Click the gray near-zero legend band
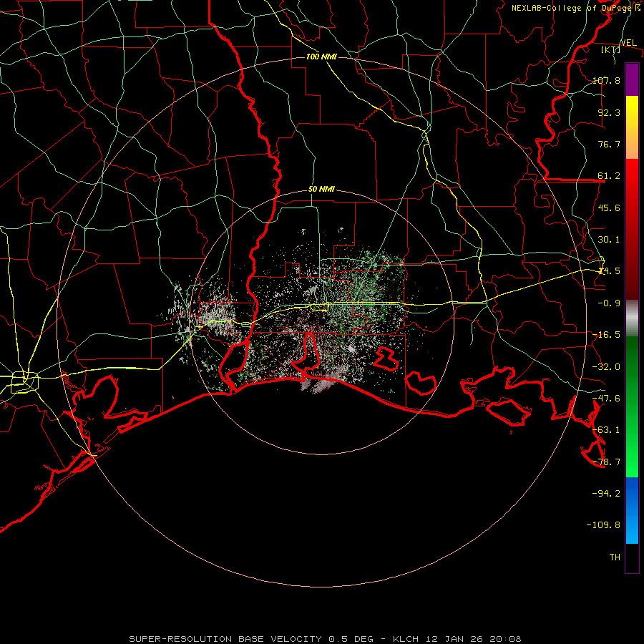The width and height of the screenshot is (644, 644). [x=632, y=318]
